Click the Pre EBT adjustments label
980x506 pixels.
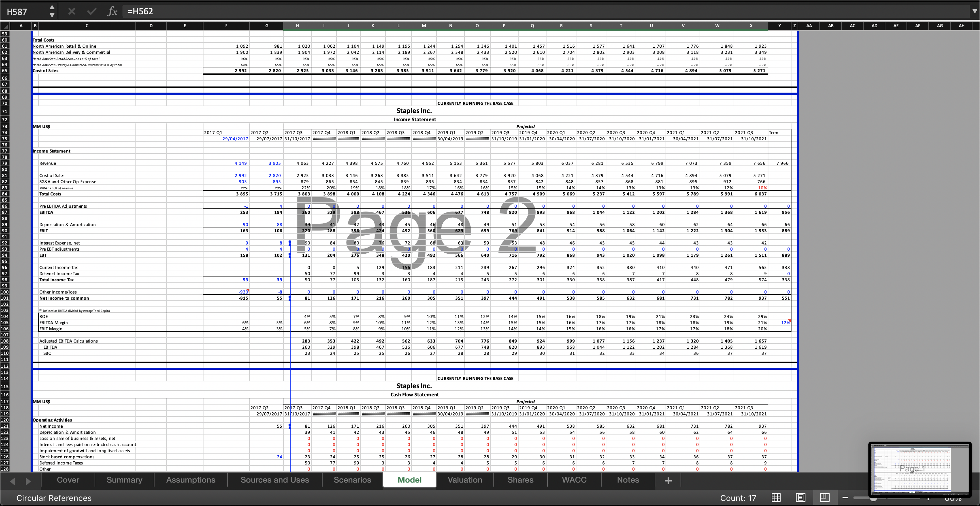pyautogui.click(x=59, y=249)
